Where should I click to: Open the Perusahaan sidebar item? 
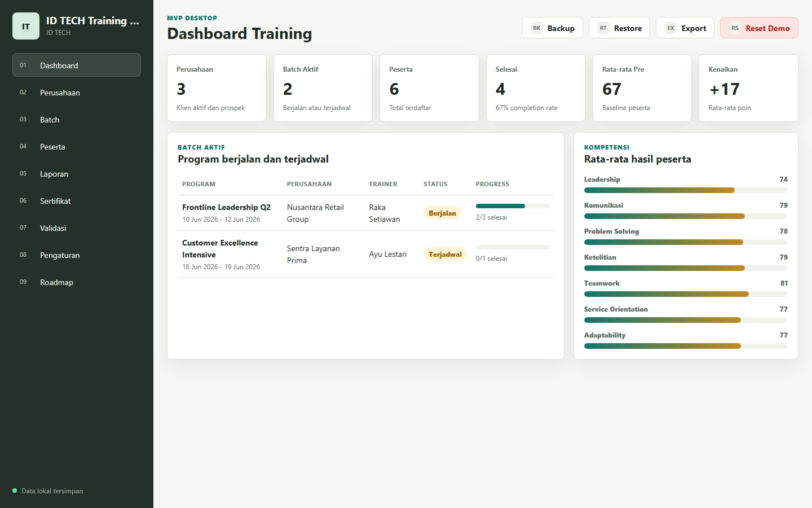(77, 93)
